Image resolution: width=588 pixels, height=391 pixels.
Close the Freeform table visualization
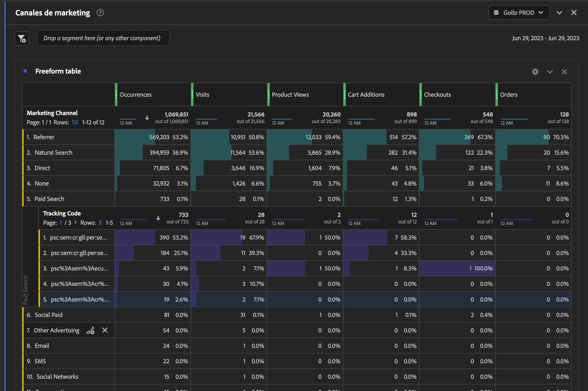[x=564, y=72]
